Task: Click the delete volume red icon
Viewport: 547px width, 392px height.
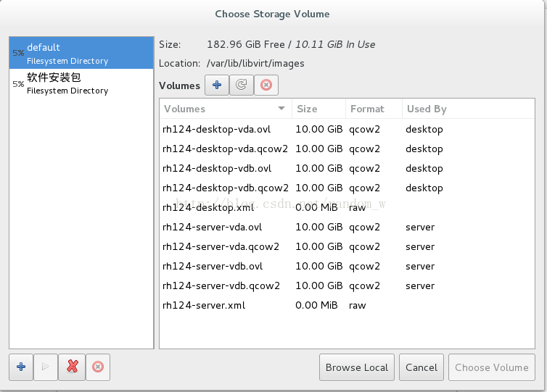Action: (266, 85)
